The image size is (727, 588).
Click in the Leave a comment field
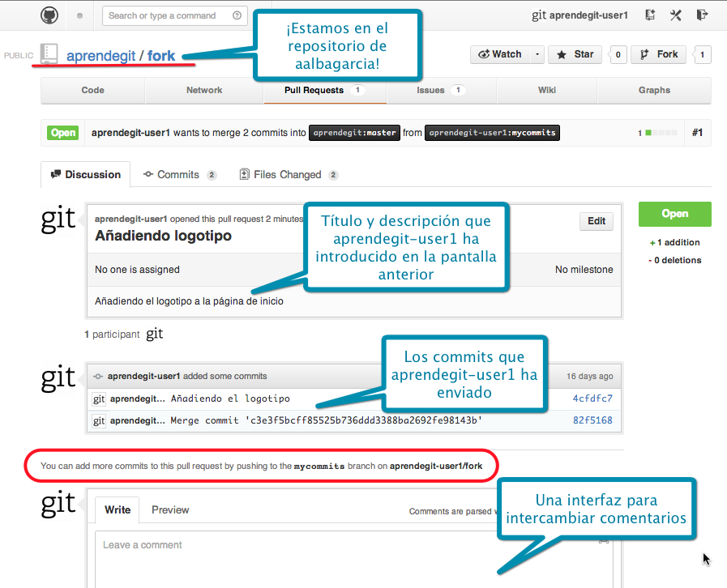click(x=324, y=559)
